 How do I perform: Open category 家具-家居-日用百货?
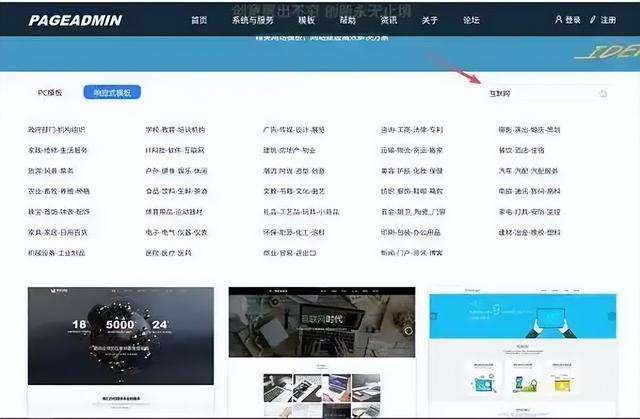coord(58,233)
